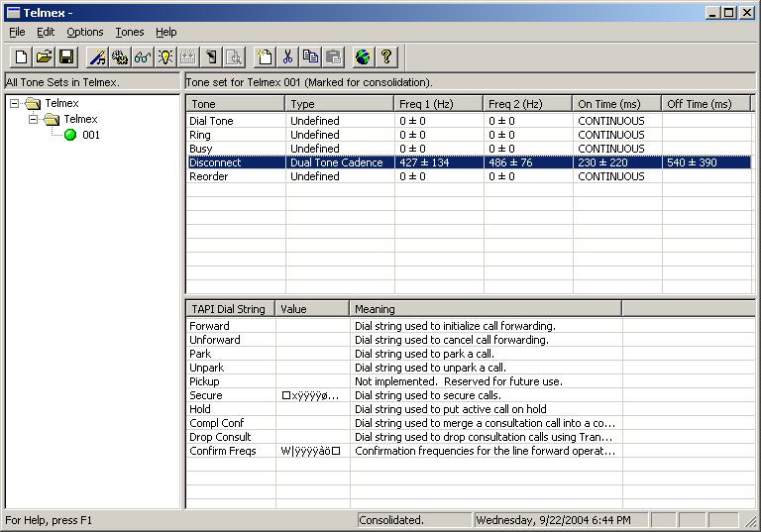Open the File menu

[17, 32]
